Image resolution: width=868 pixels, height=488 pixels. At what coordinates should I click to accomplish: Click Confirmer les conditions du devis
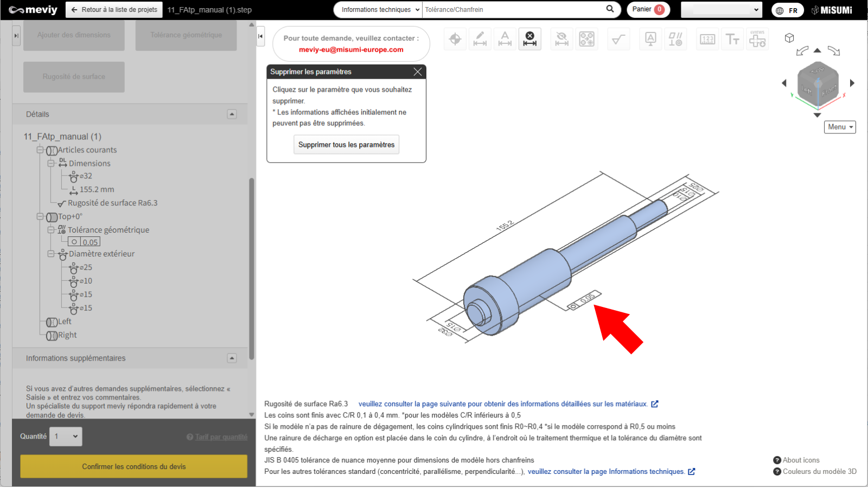click(x=133, y=466)
